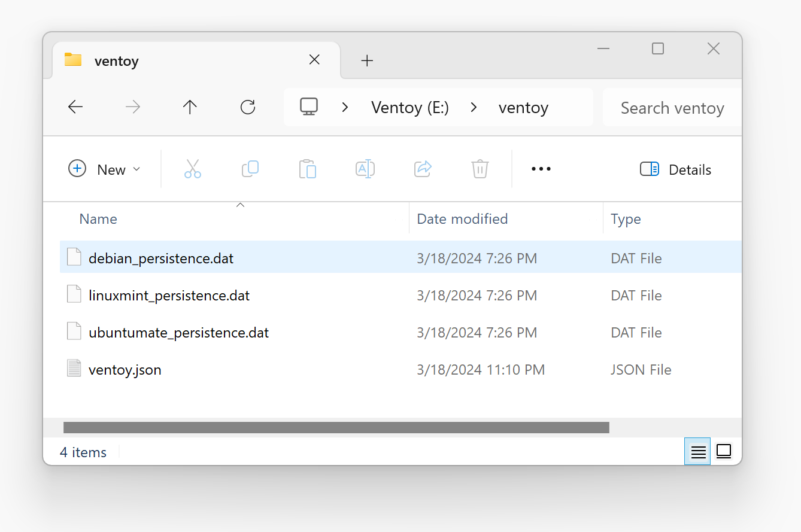The image size is (801, 532).
Task: Rename the selected file
Action: point(365,169)
